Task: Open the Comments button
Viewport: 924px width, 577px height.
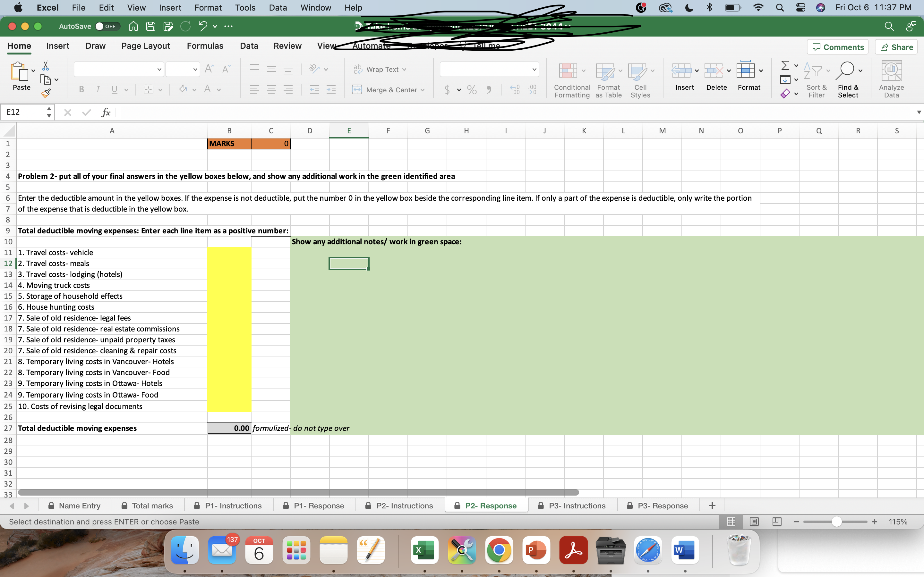Action: tap(837, 47)
